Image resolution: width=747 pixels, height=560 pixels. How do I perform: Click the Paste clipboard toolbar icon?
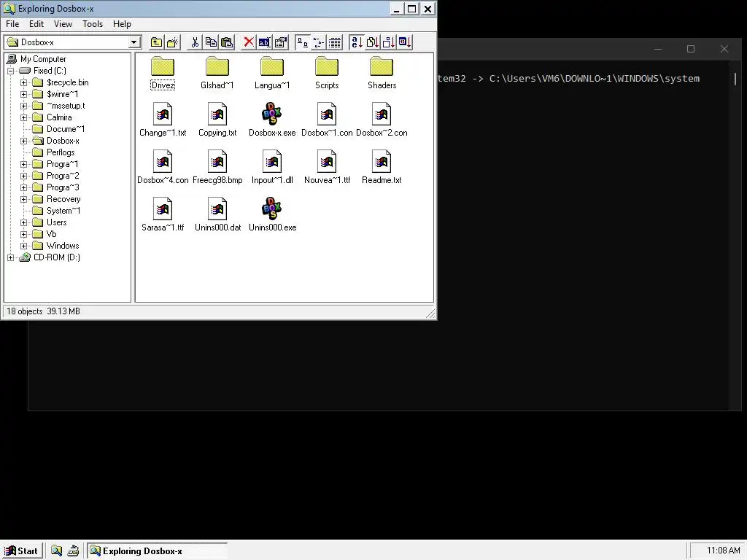click(x=228, y=42)
